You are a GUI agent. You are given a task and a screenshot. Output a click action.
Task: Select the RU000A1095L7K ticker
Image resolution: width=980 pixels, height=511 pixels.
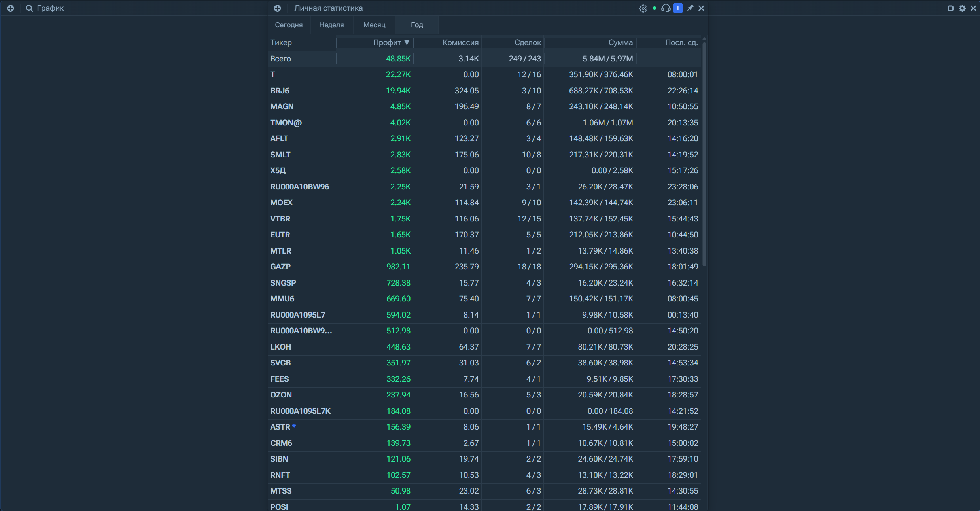(x=301, y=411)
